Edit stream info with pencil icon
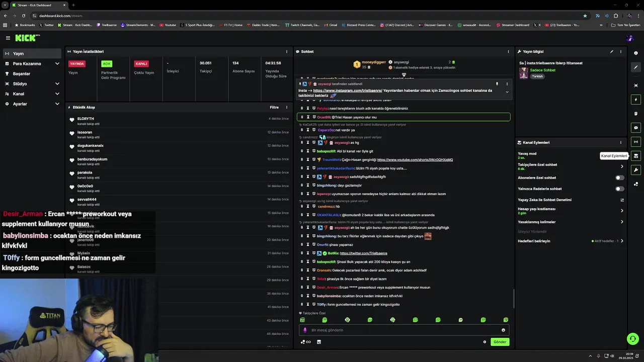 tap(612, 52)
